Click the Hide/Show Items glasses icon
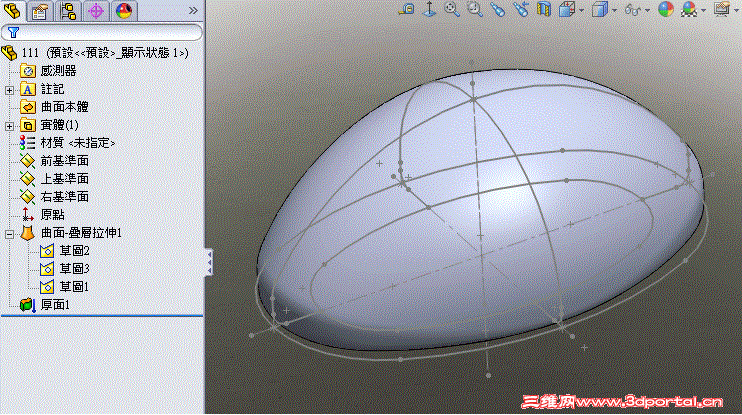 point(633,9)
